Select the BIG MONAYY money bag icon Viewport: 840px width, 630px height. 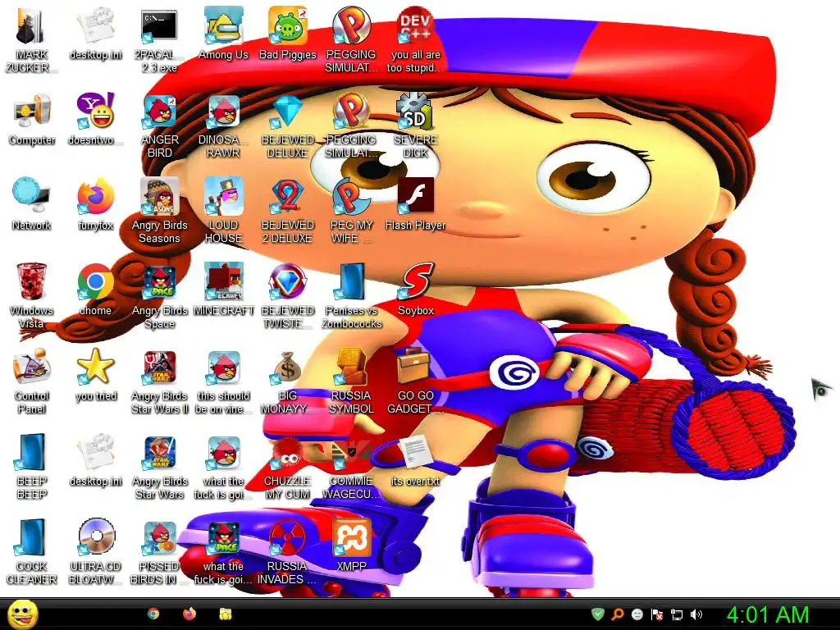[x=287, y=381]
